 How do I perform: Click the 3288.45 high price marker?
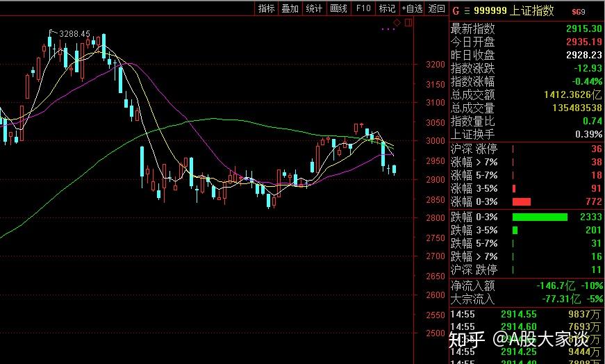[x=74, y=34]
